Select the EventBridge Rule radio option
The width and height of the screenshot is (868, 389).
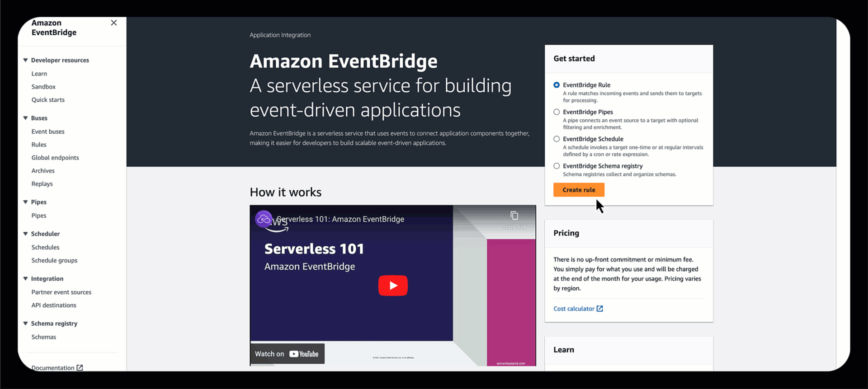pyautogui.click(x=557, y=85)
